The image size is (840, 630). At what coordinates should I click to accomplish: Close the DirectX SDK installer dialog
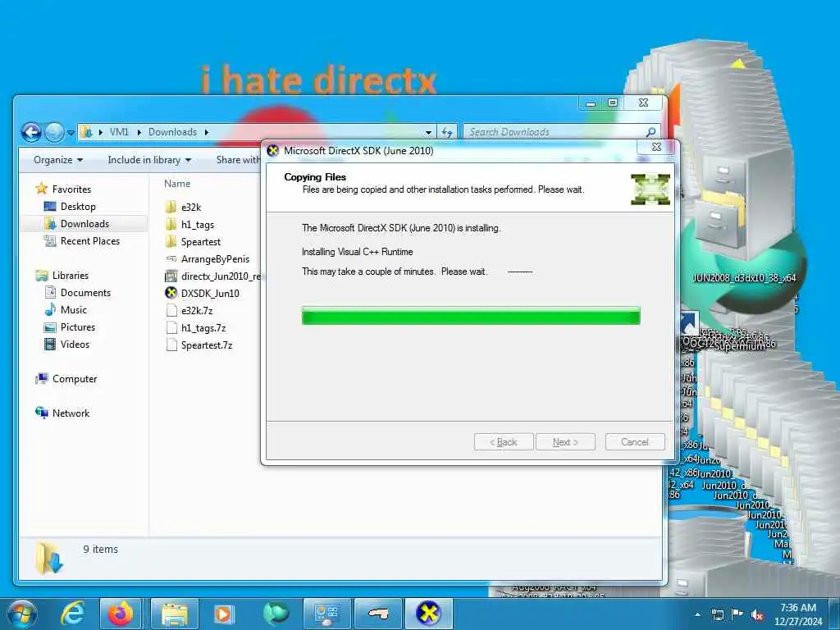pyautogui.click(x=657, y=147)
